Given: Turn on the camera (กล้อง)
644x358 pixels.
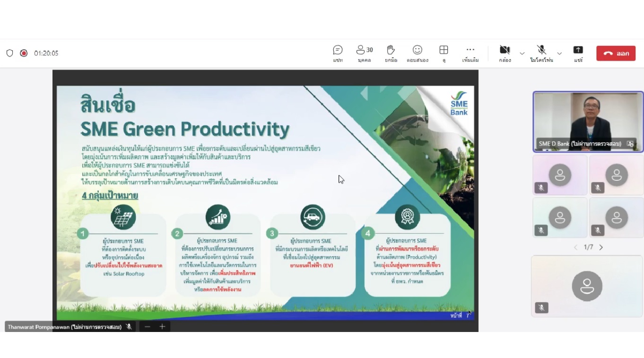Looking at the screenshot, I should pos(505,53).
